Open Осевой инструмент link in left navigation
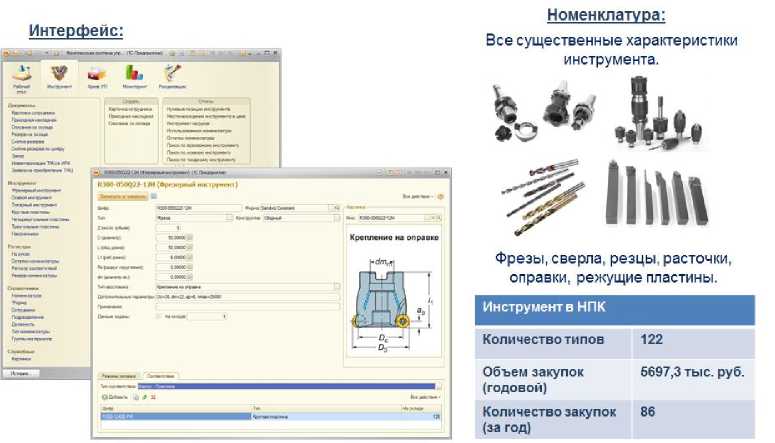 coord(32,198)
